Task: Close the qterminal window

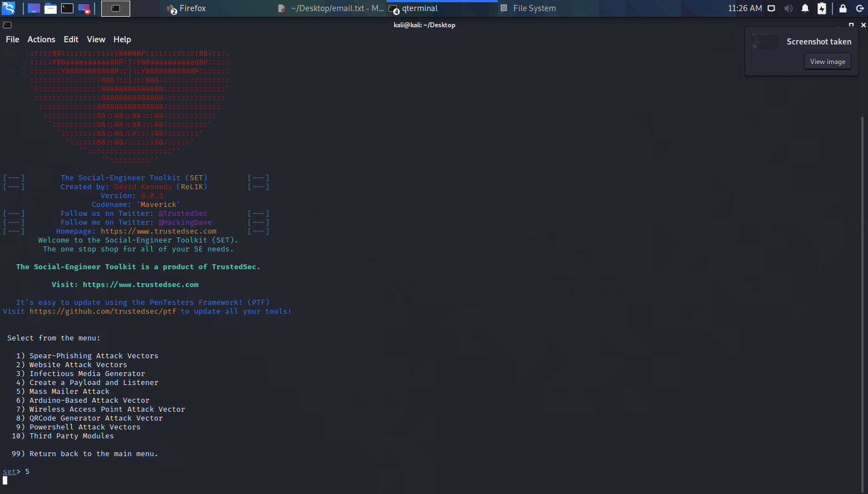Action: pos(863,25)
